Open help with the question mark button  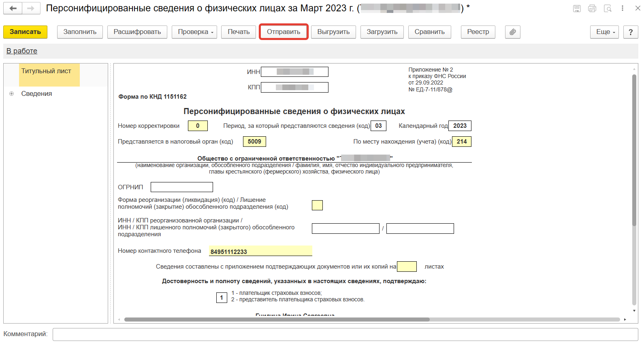click(631, 32)
